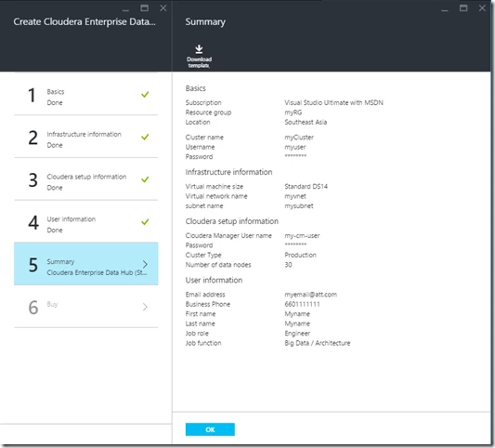Click the Infrastructure information section heading
Image resolution: width=495 pixels, height=448 pixels.
pyautogui.click(x=228, y=172)
